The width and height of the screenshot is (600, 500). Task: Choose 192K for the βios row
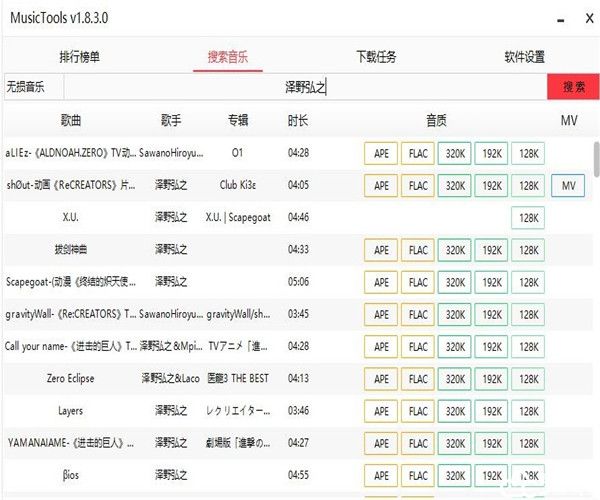(x=491, y=476)
